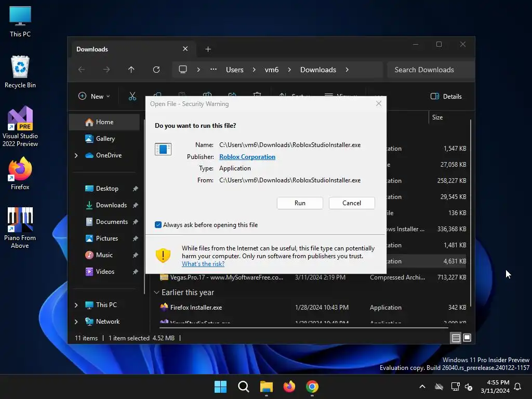Click the network display tray icon
The width and height of the screenshot is (532, 399).
click(x=455, y=387)
